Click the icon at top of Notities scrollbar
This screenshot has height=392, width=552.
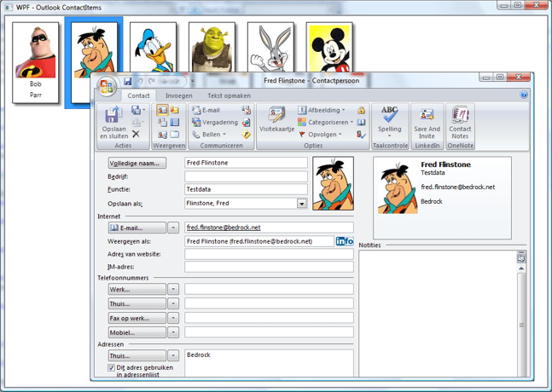521,258
